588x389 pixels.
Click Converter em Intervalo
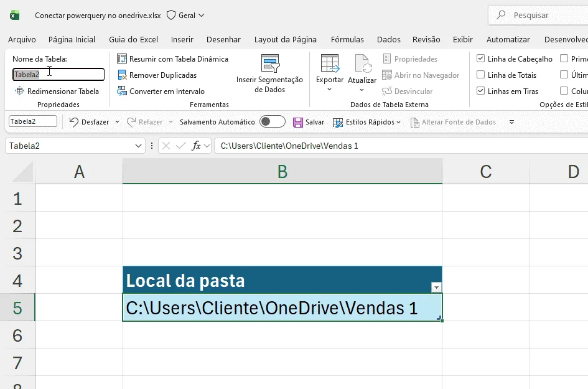coord(161,91)
